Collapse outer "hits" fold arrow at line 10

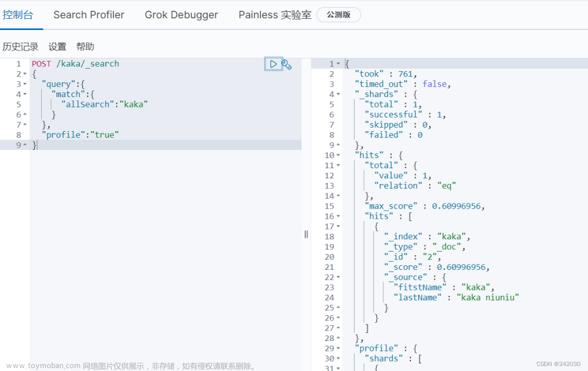[338, 155]
